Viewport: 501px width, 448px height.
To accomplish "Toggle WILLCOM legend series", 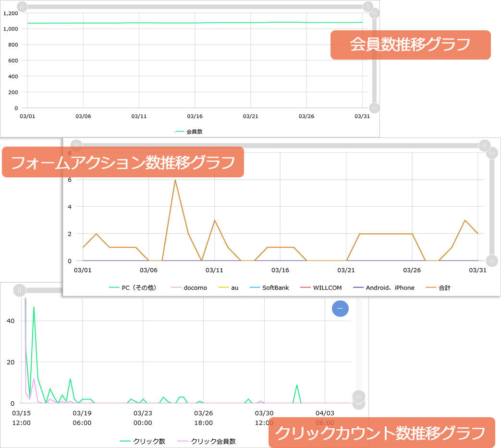I will 321,287.
